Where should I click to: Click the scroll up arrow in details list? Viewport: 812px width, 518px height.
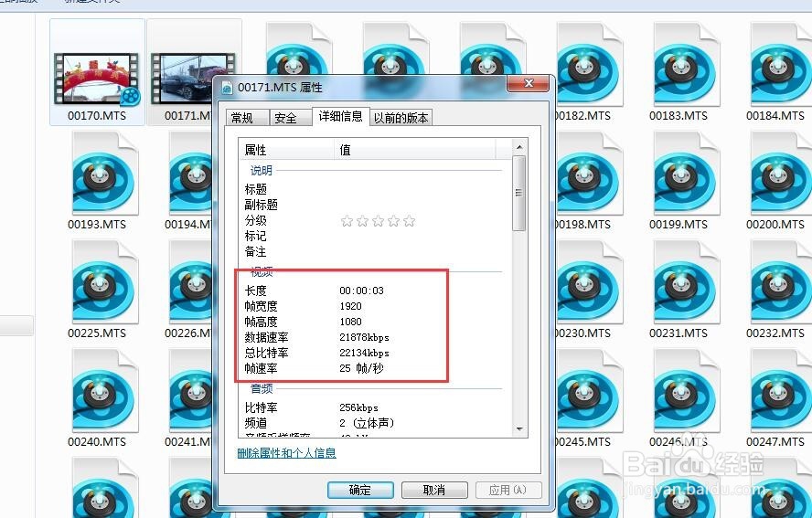519,147
